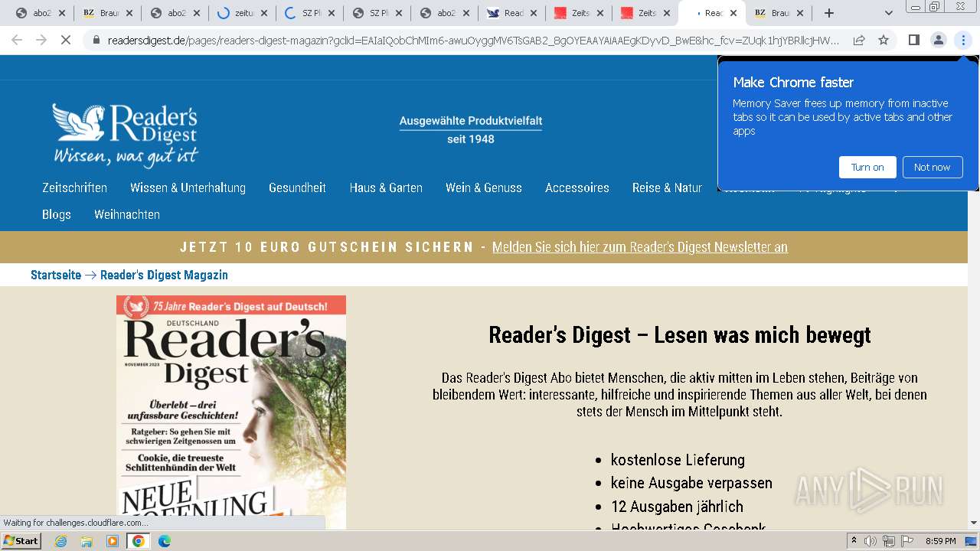Viewport: 980px width, 551px height.
Task: View site information via the lock icon
Action: click(96, 40)
